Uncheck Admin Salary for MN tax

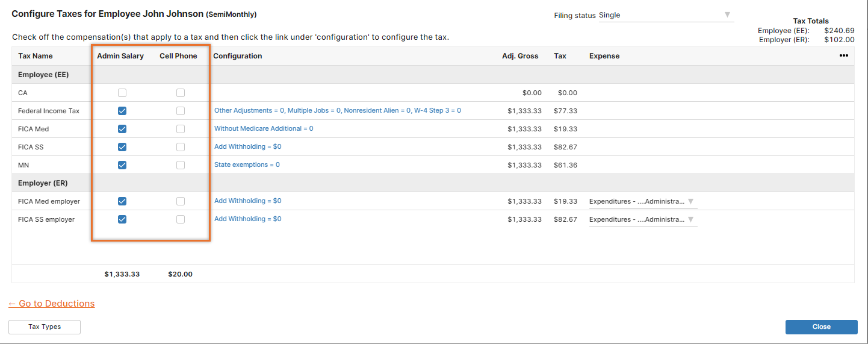tap(122, 165)
